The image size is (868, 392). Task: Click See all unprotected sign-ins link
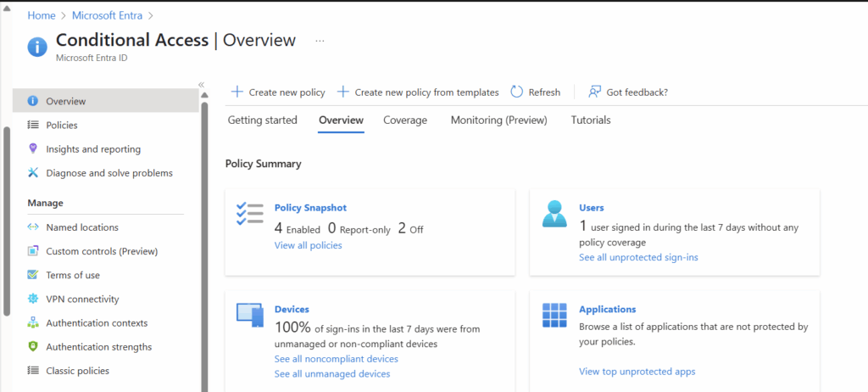[638, 257]
